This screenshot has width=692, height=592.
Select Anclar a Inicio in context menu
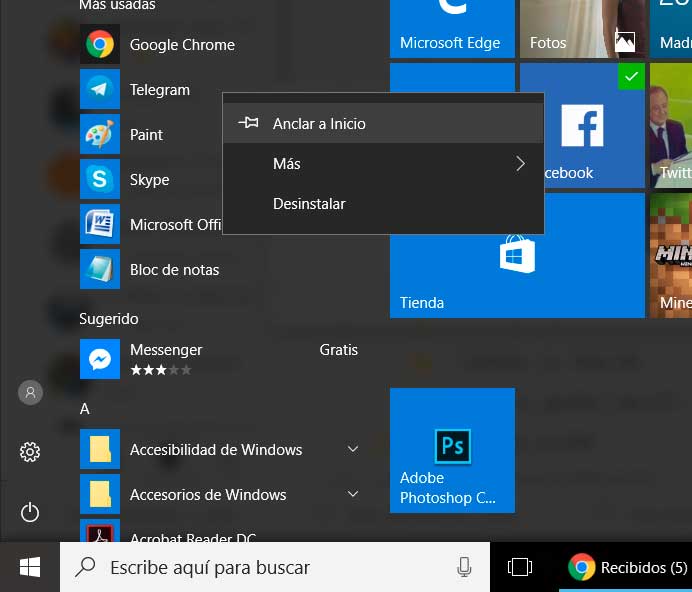[383, 124]
